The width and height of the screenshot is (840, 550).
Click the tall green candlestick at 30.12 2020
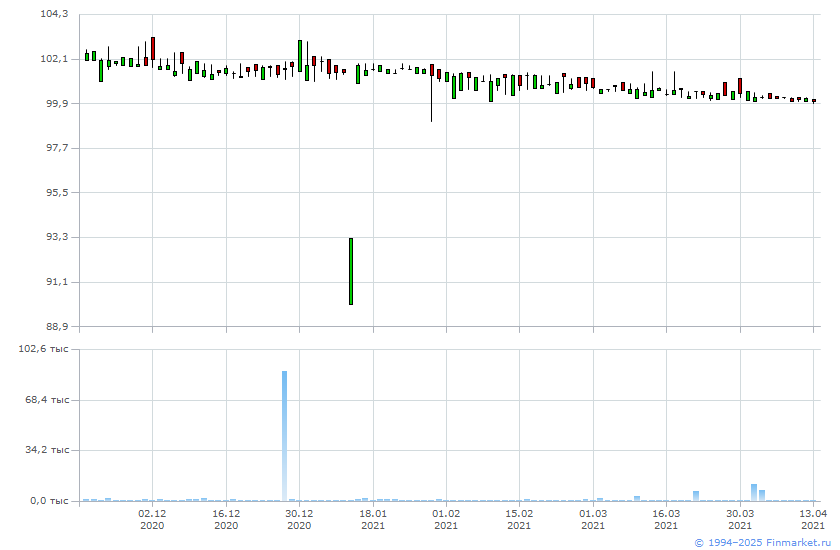[x=300, y=56]
